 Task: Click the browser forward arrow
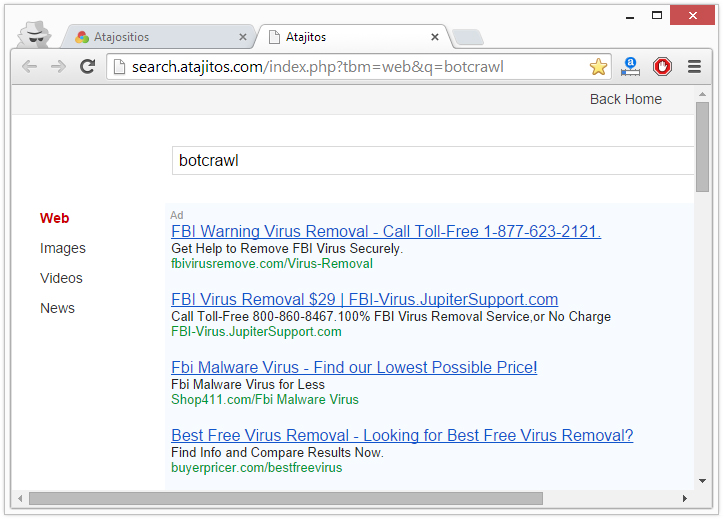(58, 67)
